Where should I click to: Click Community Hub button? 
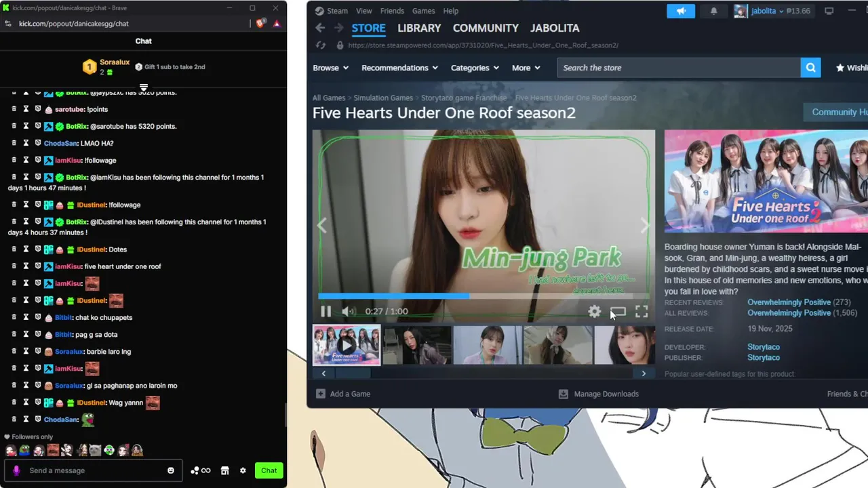click(x=835, y=112)
